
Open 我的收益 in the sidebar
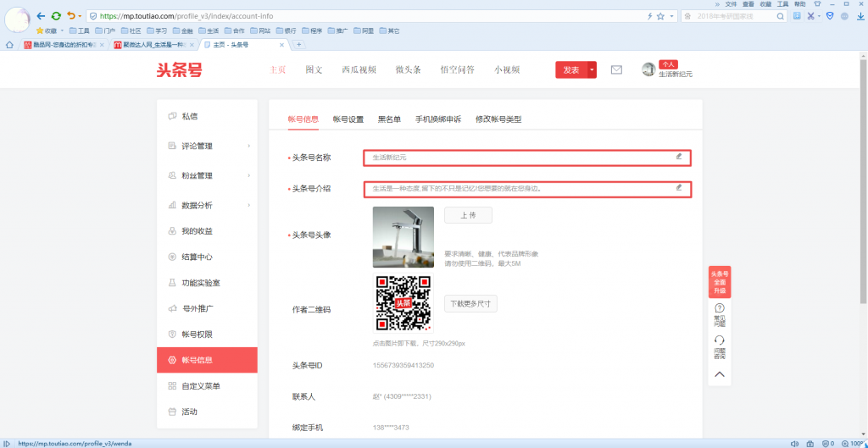click(197, 231)
